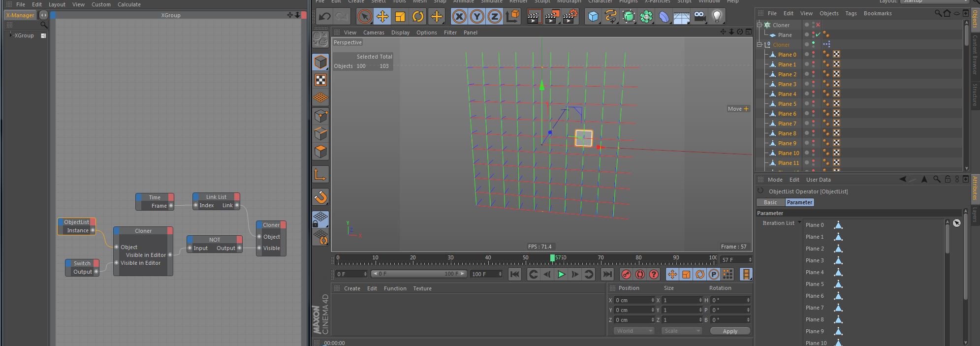Toggle green check on Plane object
This screenshot has width=980, height=346.
[818, 34]
